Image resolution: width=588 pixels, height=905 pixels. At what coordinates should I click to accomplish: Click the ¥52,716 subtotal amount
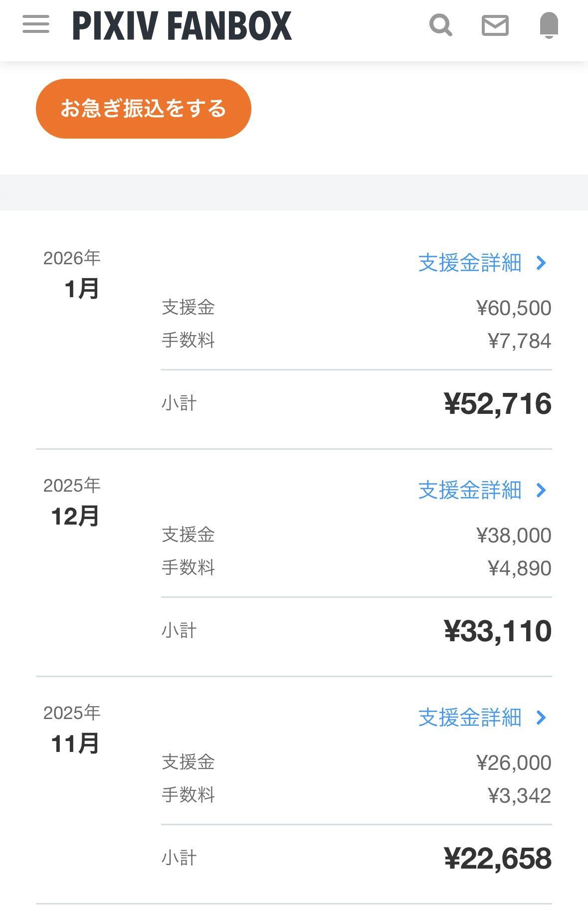pyautogui.click(x=498, y=403)
